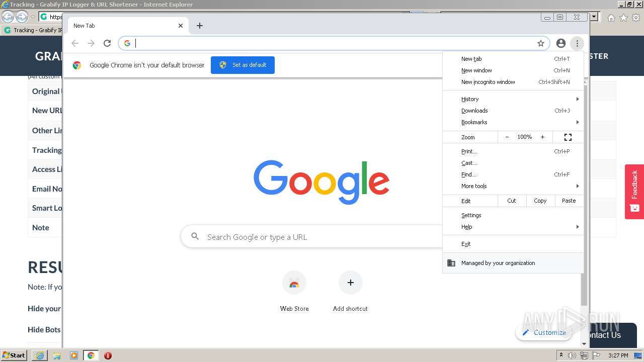Viewport: 644px width, 362px height.
Task: Increase zoom with the plus button
Action: pyautogui.click(x=542, y=137)
